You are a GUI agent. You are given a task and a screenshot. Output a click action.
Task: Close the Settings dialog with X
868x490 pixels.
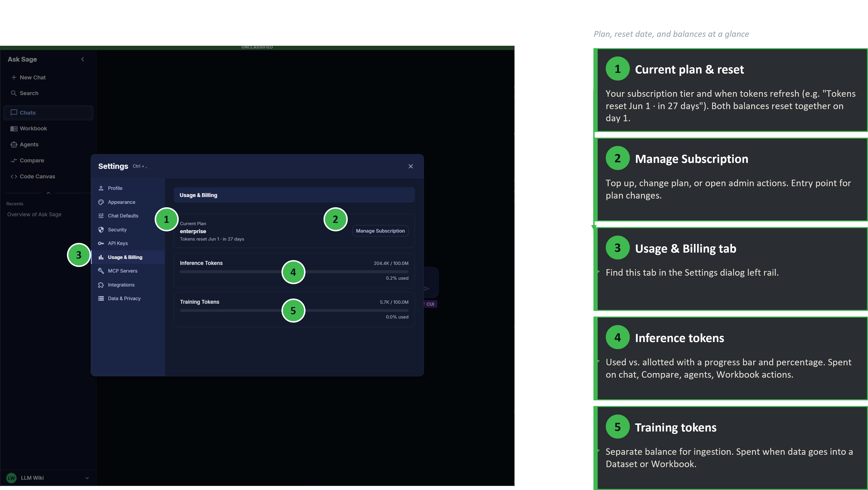click(x=411, y=166)
